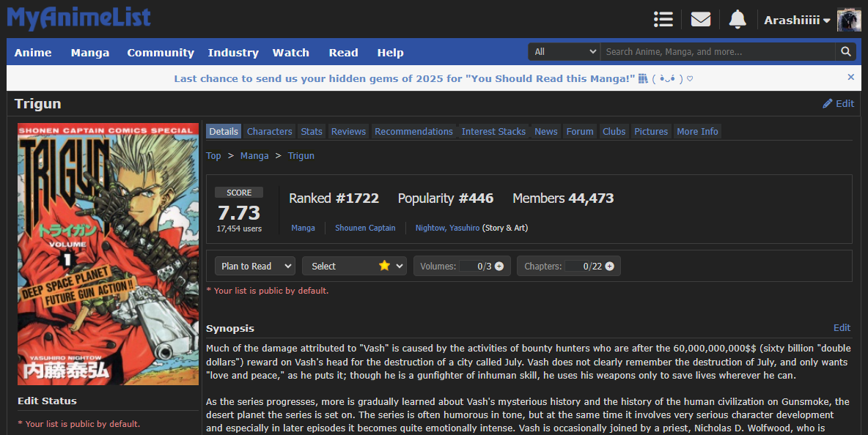
Task: Increment chapters read with plus icon
Action: pyautogui.click(x=609, y=267)
